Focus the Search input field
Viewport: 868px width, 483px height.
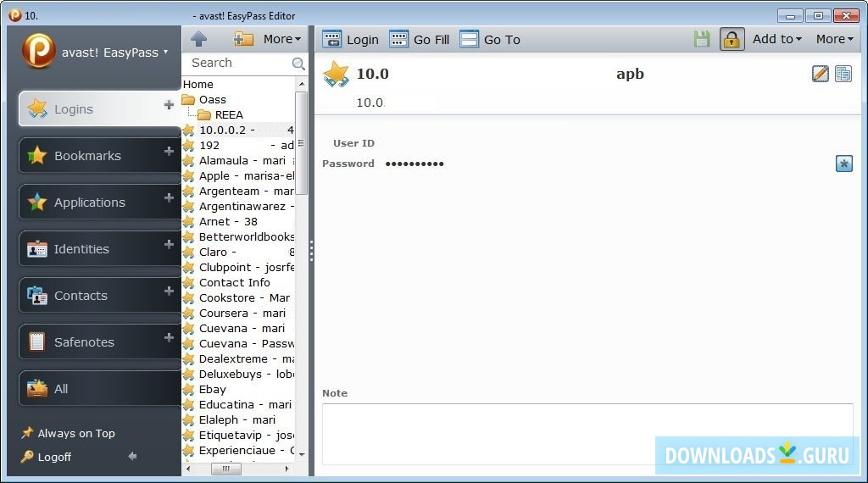238,63
